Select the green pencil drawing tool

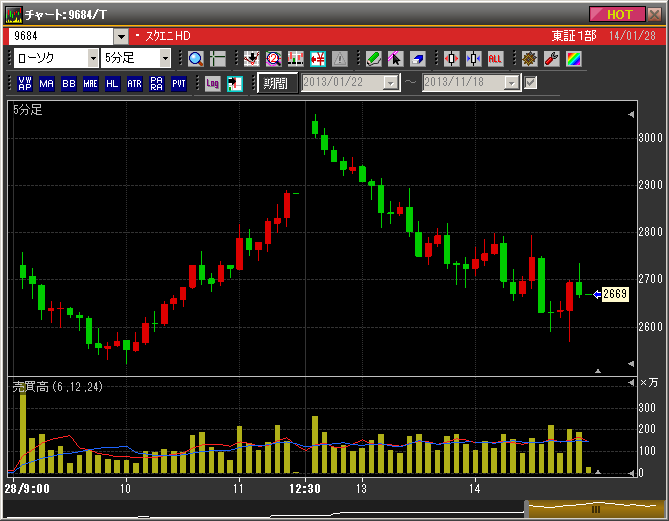[x=373, y=59]
